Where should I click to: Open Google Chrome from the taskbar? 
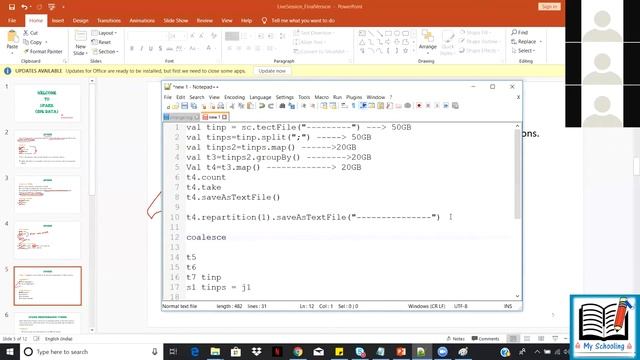point(298,351)
